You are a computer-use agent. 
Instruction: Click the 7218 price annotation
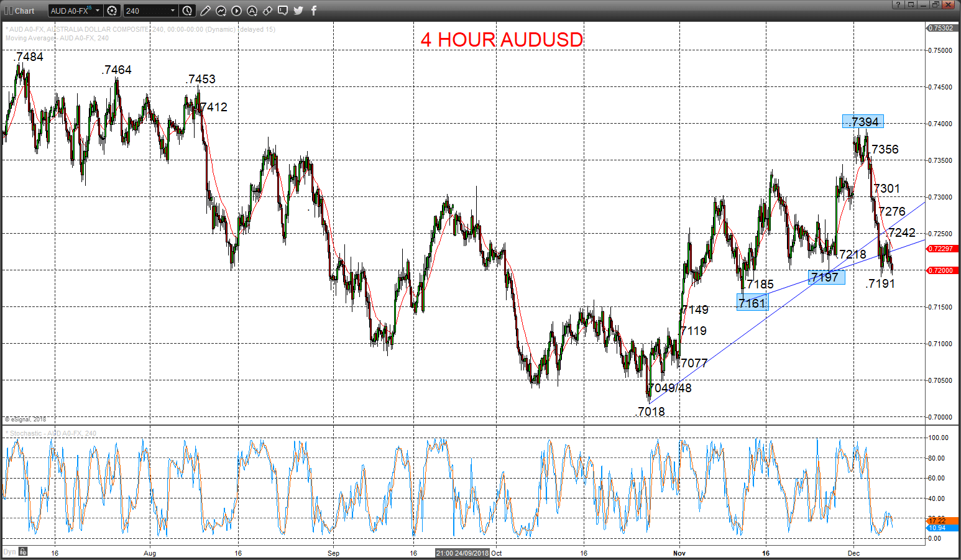[853, 254]
